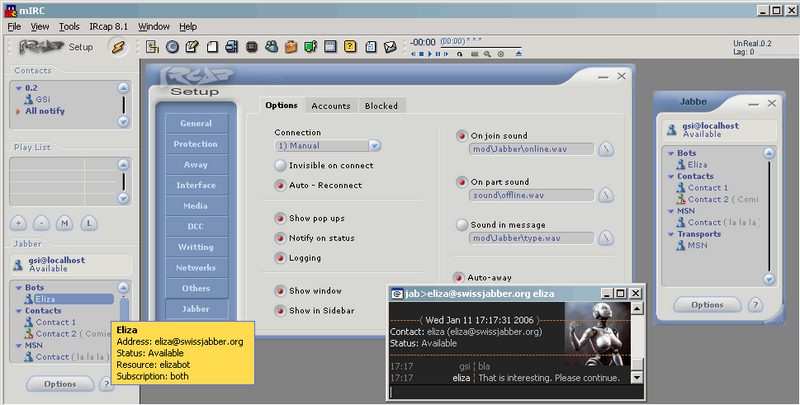Image resolution: width=800 pixels, height=405 pixels.
Task: Click the lightning bolt connect icon
Action: (x=117, y=47)
